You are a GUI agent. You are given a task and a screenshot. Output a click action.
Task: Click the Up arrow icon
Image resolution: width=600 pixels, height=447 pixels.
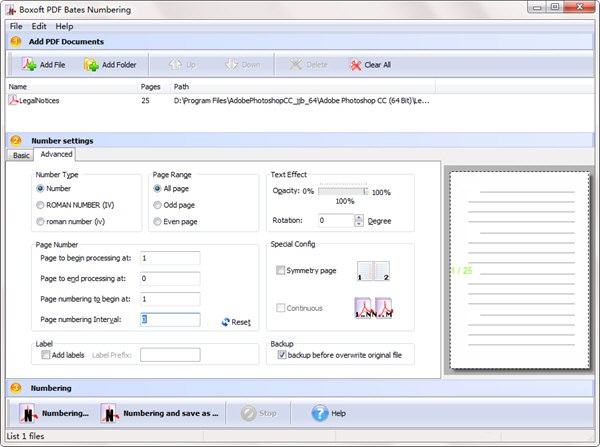click(175, 64)
